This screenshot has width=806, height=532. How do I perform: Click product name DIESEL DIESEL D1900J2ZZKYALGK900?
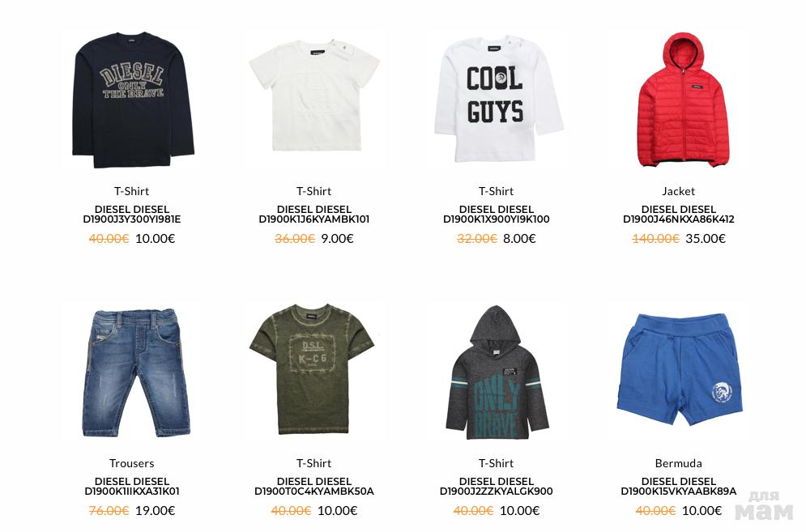(496, 487)
